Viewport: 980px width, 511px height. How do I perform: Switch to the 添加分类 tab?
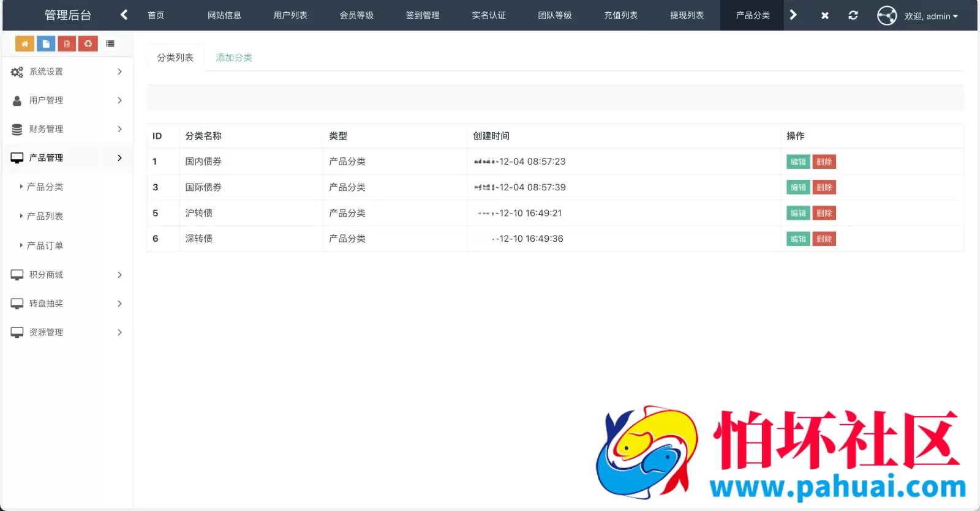coord(234,58)
